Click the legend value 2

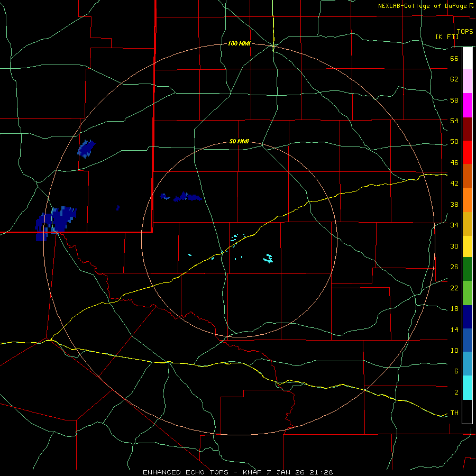456,392
